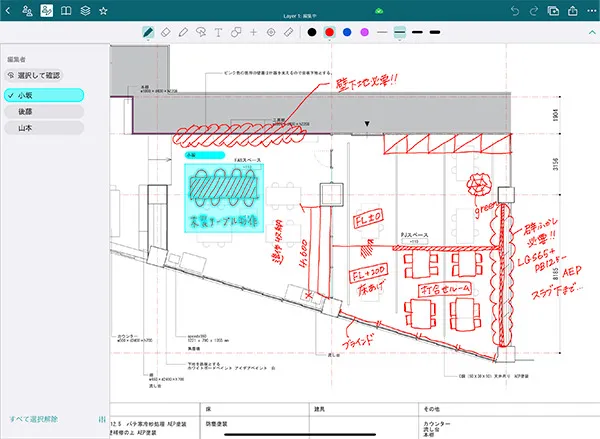This screenshot has height=439, width=600.
Task: Select the pencil marker tool
Action: 183,33
